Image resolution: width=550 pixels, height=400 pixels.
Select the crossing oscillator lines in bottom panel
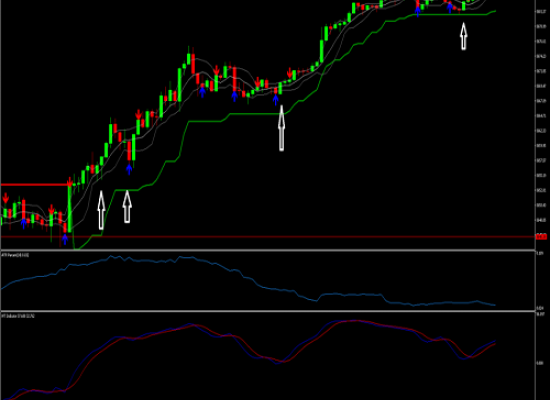(x=248, y=358)
